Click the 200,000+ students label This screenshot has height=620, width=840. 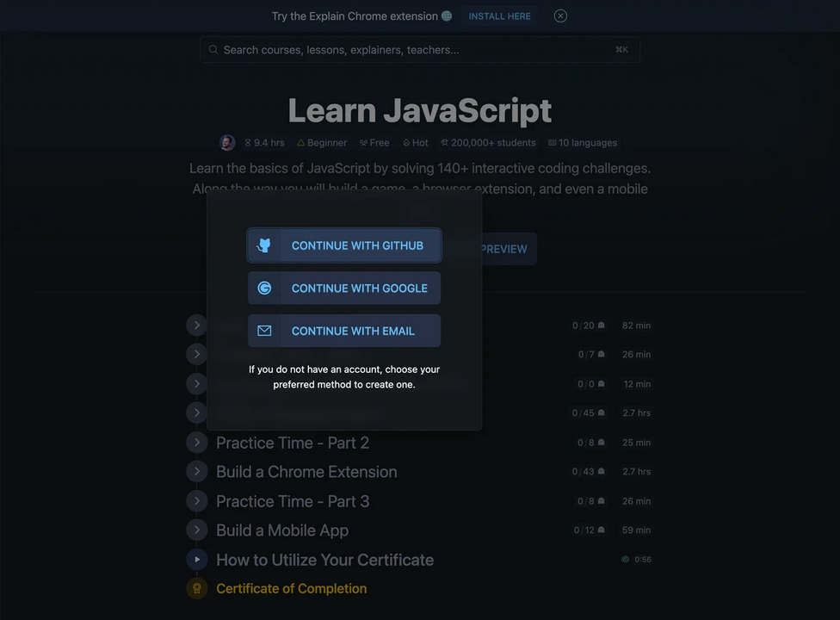click(488, 143)
